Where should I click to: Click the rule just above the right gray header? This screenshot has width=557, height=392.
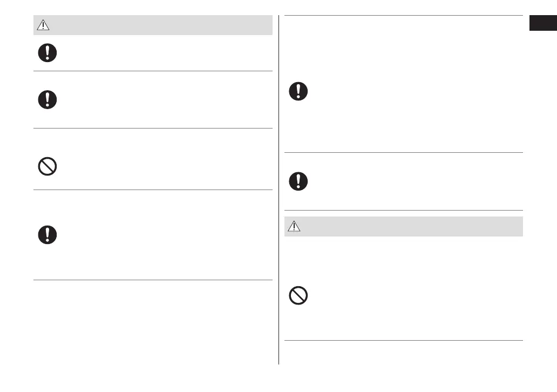click(404, 210)
